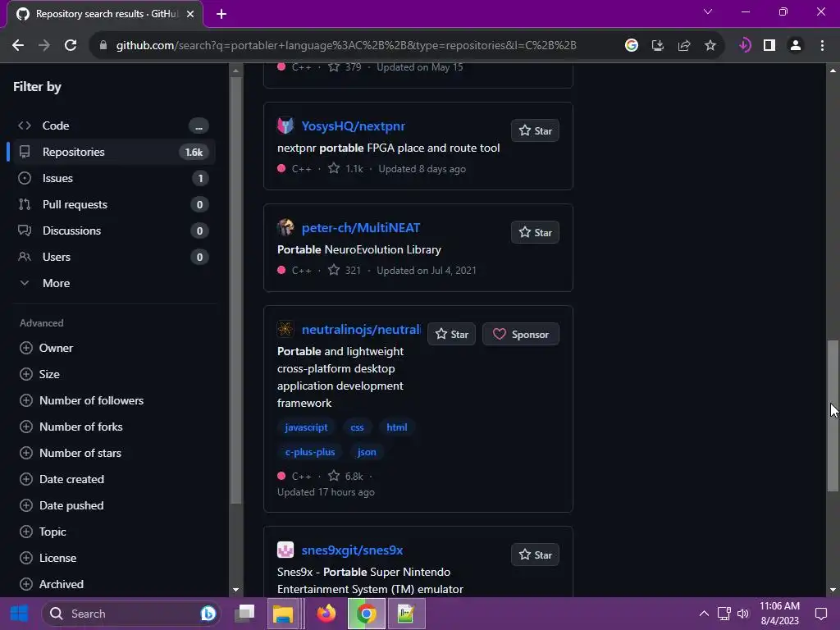Add a Topic advanced filter

click(x=43, y=532)
